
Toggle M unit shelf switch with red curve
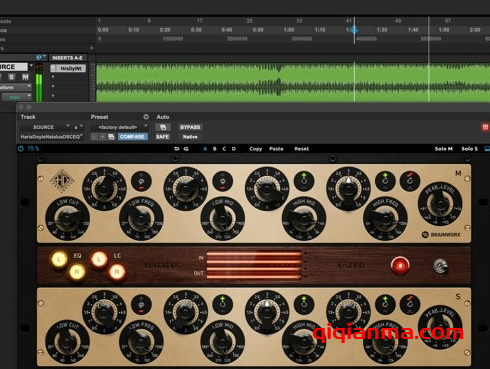pos(410,182)
